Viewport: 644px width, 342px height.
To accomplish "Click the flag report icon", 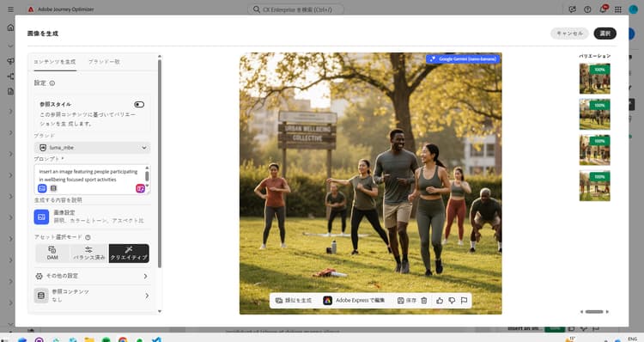I will (x=464, y=301).
